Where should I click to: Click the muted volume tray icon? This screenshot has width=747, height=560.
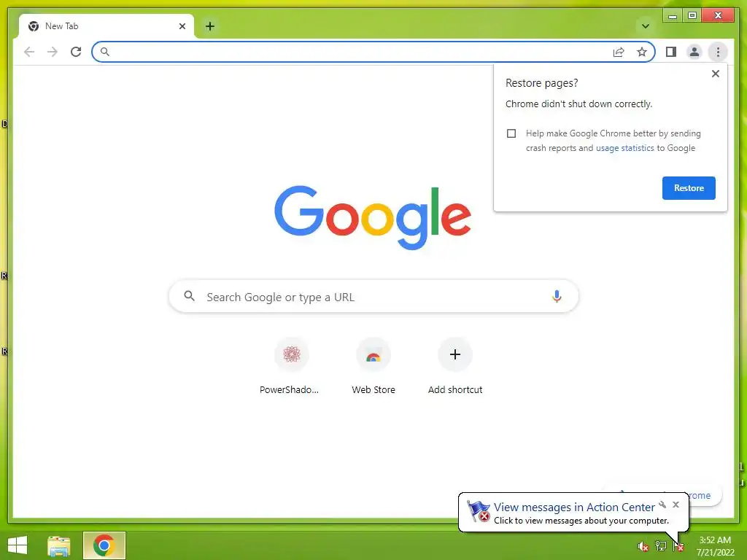(643, 546)
